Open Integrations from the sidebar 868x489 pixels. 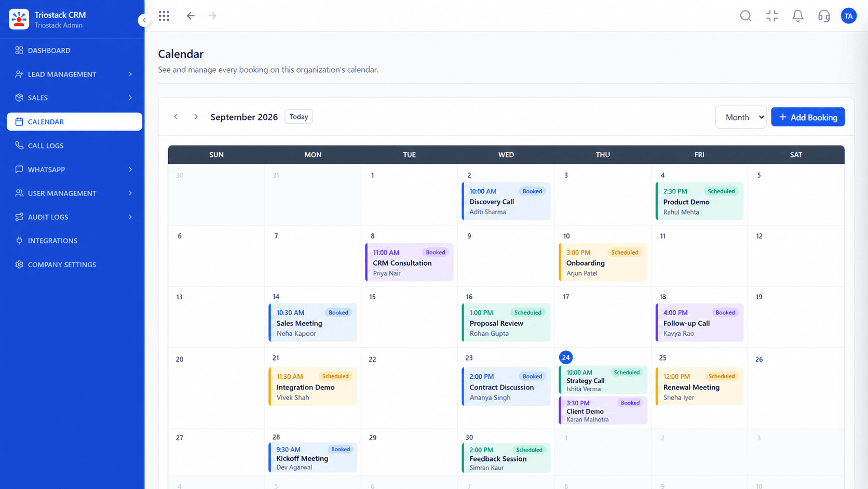click(74, 241)
